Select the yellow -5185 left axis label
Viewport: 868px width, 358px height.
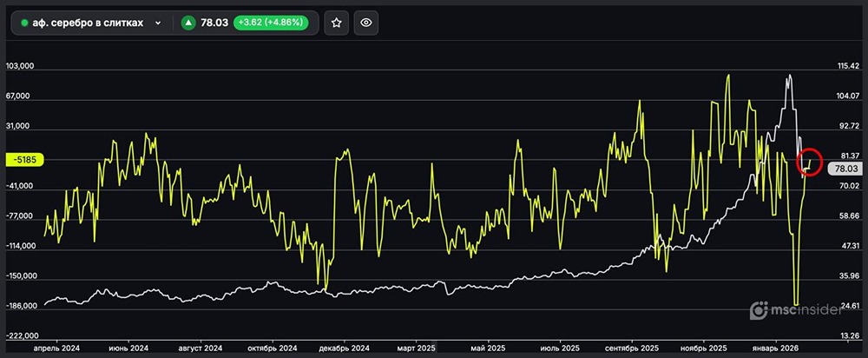[23, 160]
